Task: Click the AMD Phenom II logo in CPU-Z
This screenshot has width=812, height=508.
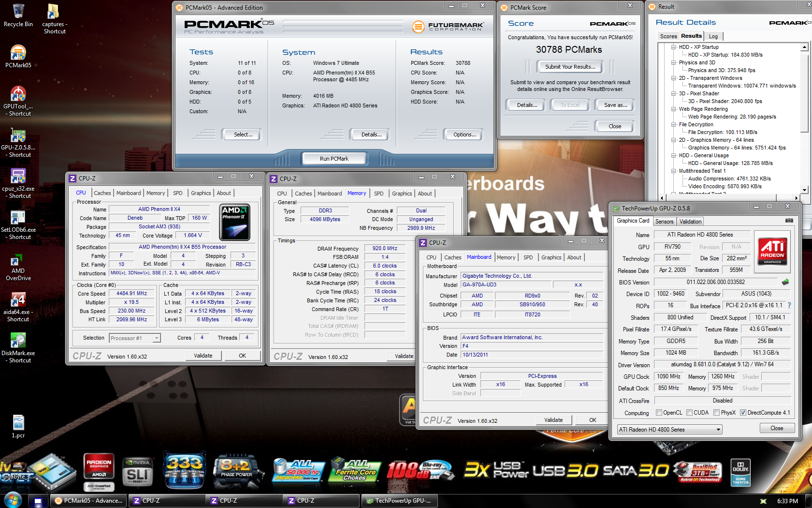Action: (234, 222)
